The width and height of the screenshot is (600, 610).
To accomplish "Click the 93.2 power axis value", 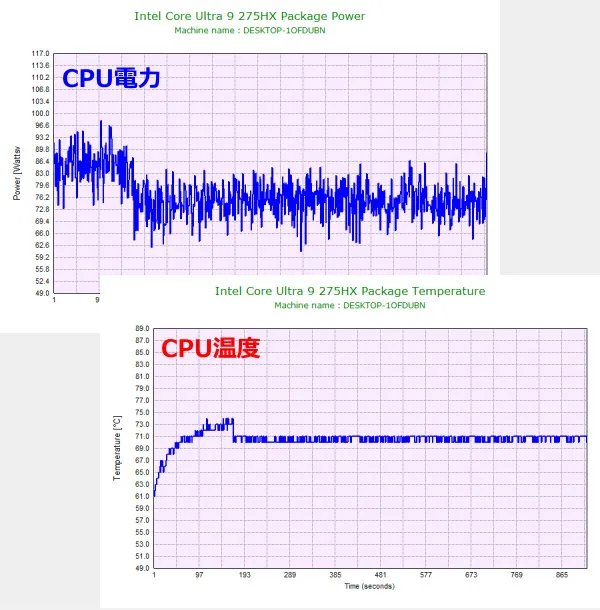I will [42, 138].
